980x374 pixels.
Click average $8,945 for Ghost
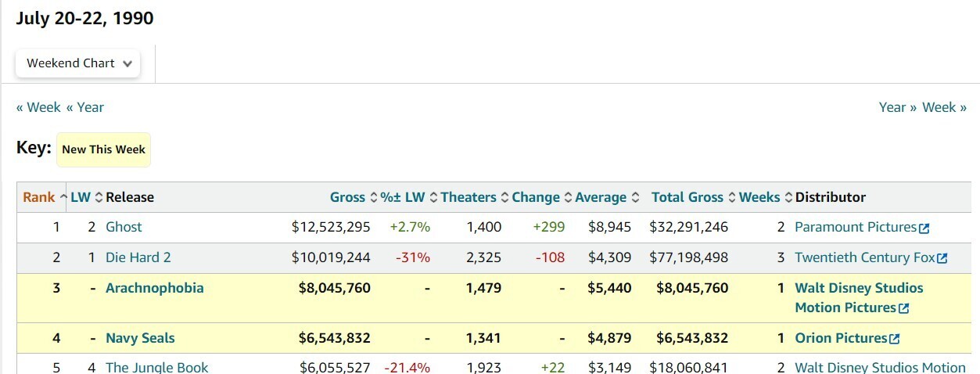pyautogui.click(x=609, y=227)
